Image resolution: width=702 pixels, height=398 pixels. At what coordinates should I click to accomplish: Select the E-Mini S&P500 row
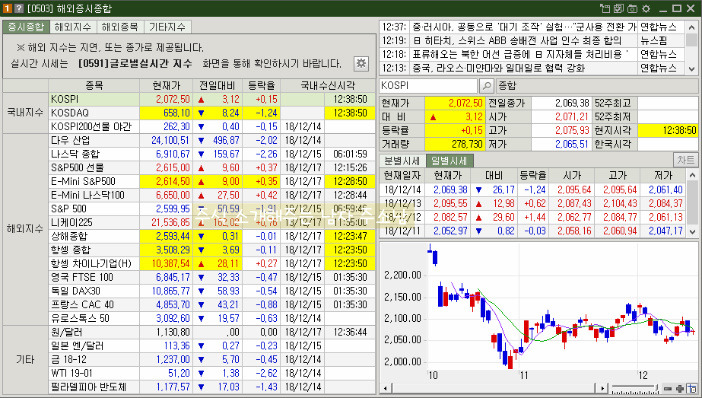tap(212, 181)
